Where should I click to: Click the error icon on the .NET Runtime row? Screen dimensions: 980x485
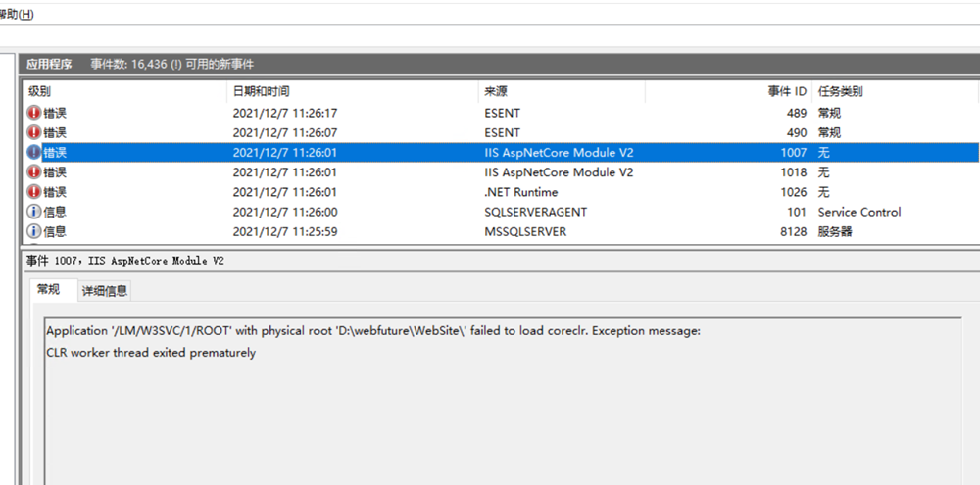tap(34, 192)
